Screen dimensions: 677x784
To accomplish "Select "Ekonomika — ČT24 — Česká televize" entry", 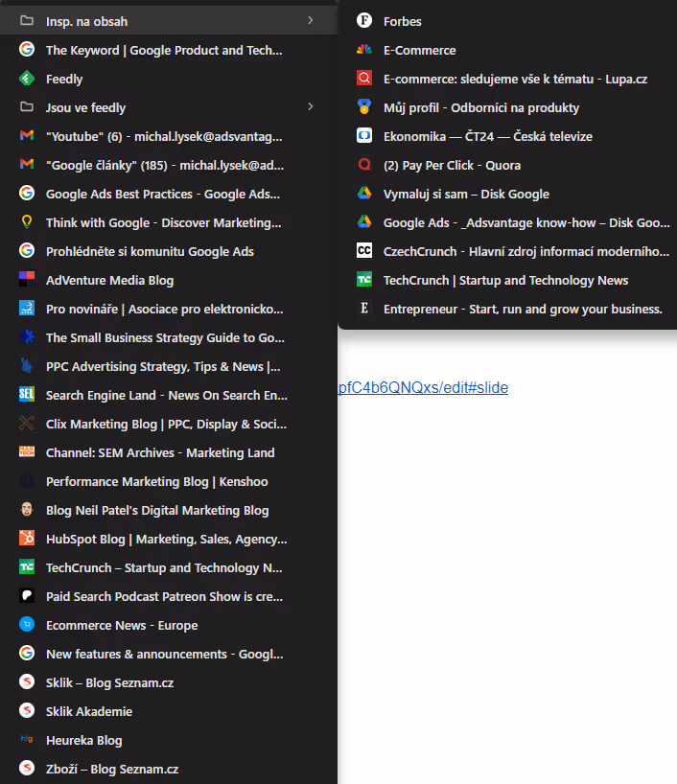I will coord(508,136).
